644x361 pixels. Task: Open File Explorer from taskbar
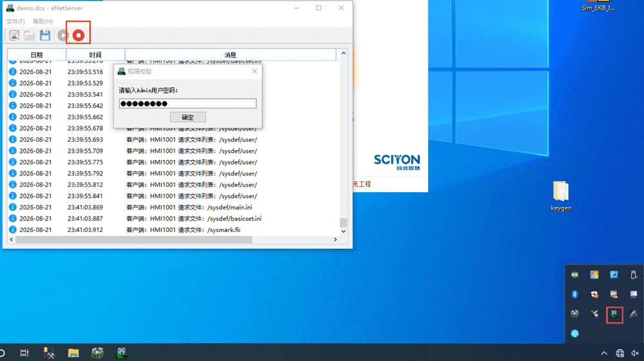73,353
